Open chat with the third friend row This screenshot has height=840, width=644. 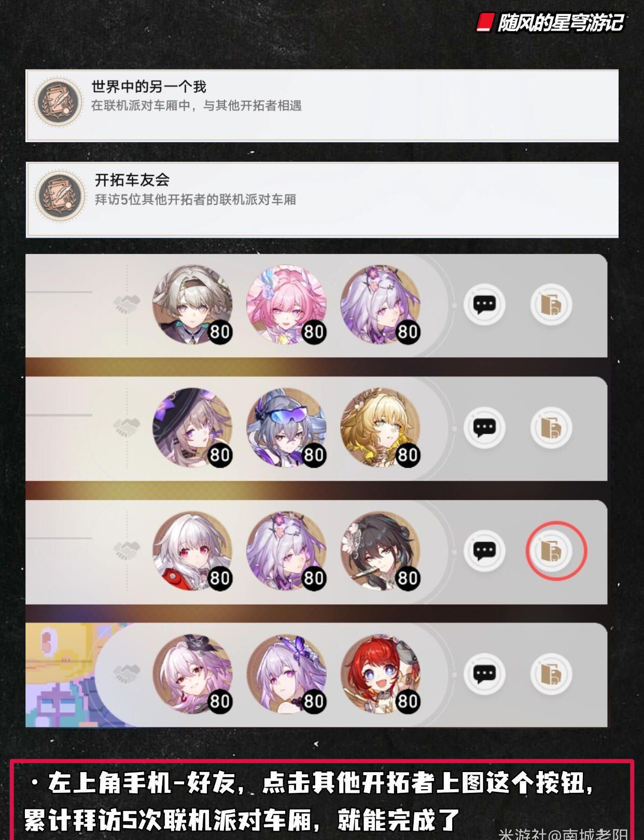(x=484, y=551)
